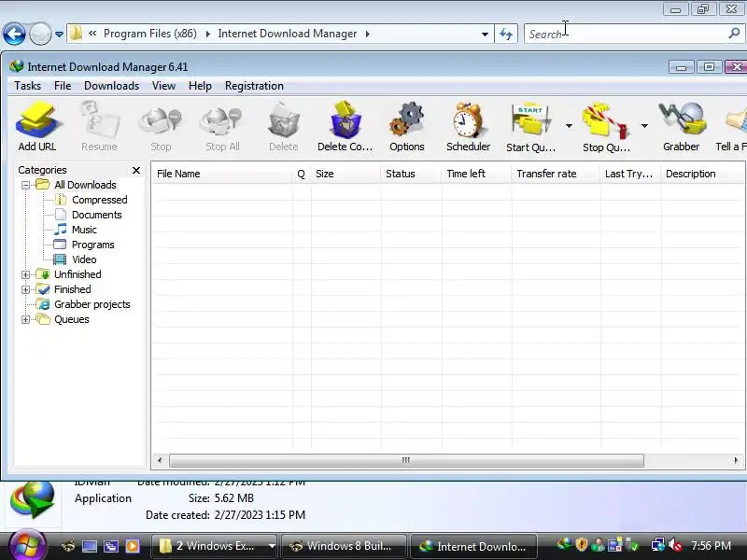Click the left scroll arrow of download list

(160, 460)
